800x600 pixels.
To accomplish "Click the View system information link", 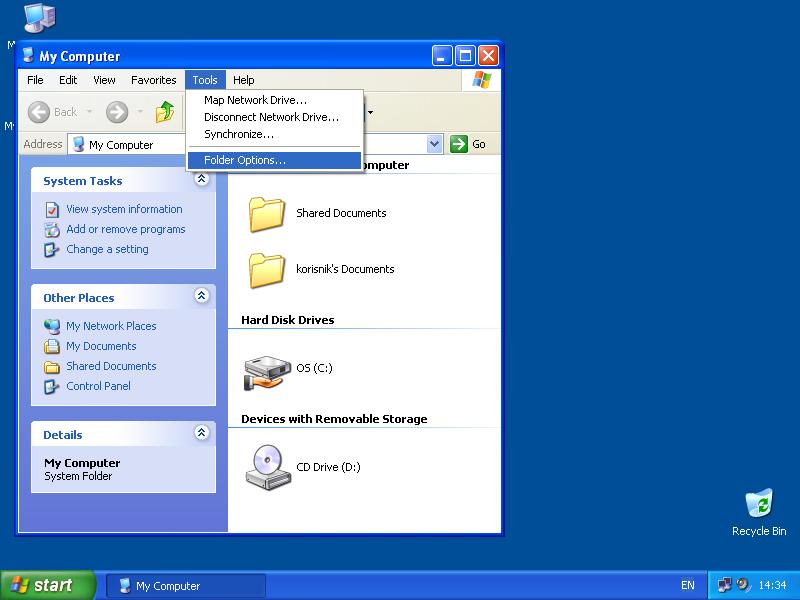I will tap(124, 209).
